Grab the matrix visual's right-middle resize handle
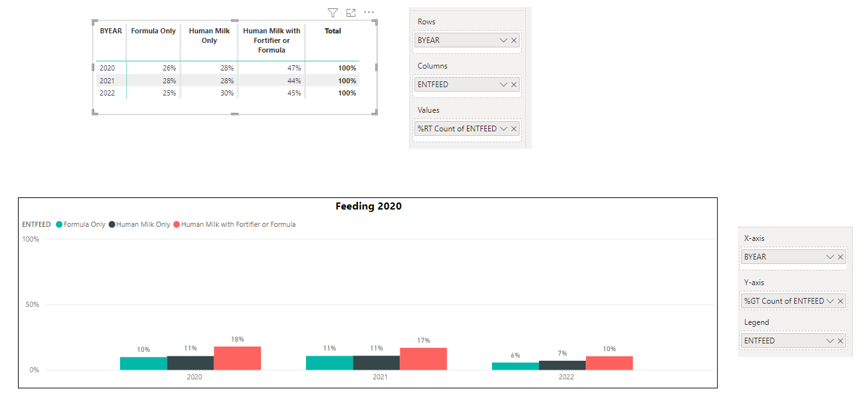Screen dimensions: 868x396 377,67
